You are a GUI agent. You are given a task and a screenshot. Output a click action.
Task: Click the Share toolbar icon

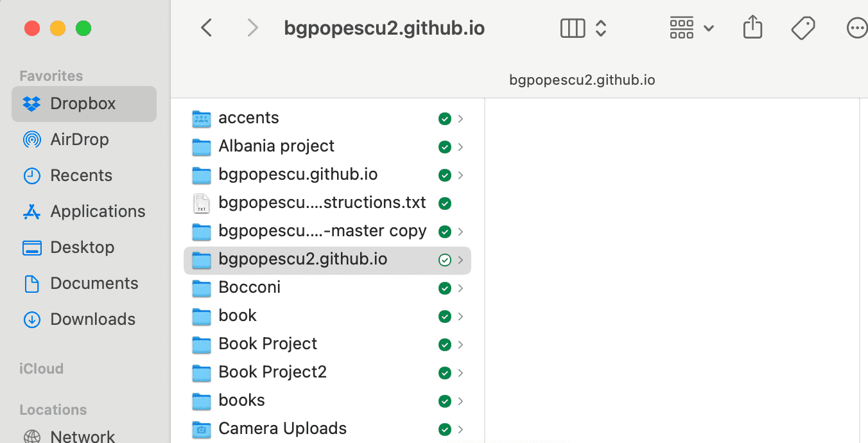coord(752,28)
